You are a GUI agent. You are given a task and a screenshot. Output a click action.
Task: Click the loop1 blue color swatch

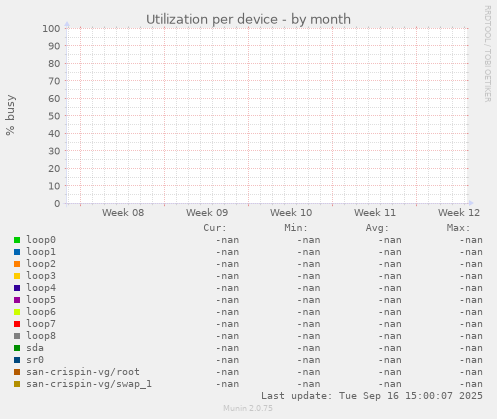click(x=17, y=252)
